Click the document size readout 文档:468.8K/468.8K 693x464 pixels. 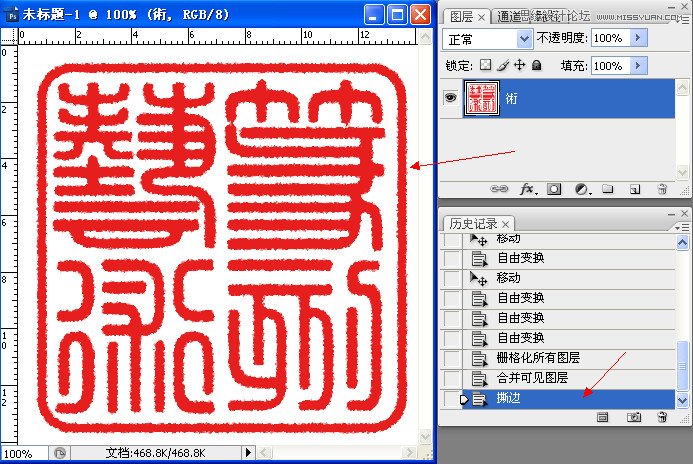[155, 453]
